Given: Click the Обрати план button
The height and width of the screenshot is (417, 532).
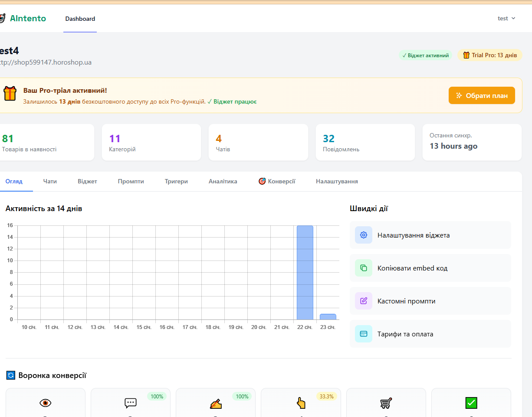Looking at the screenshot, I should tap(482, 95).
